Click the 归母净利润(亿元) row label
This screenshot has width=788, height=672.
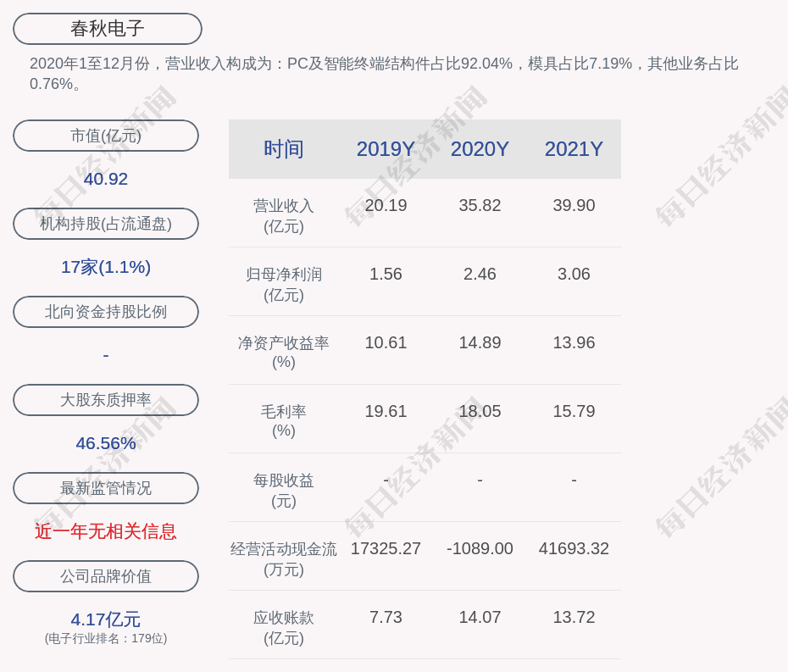click(x=284, y=285)
